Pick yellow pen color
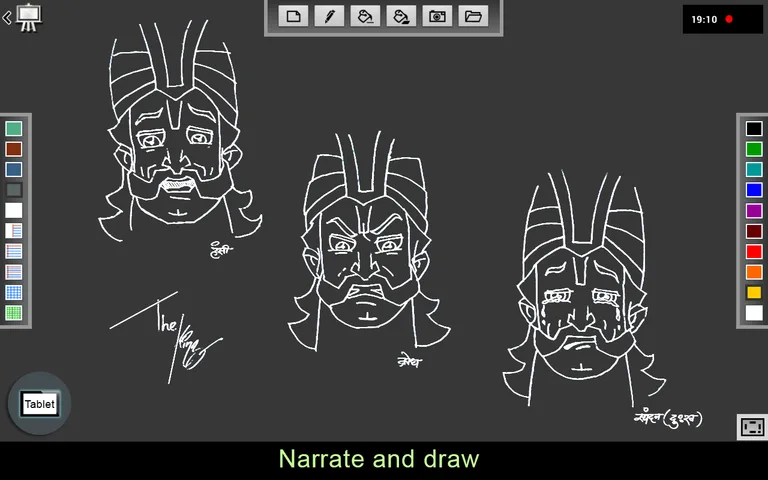Image resolution: width=768 pixels, height=480 pixels. coord(754,292)
